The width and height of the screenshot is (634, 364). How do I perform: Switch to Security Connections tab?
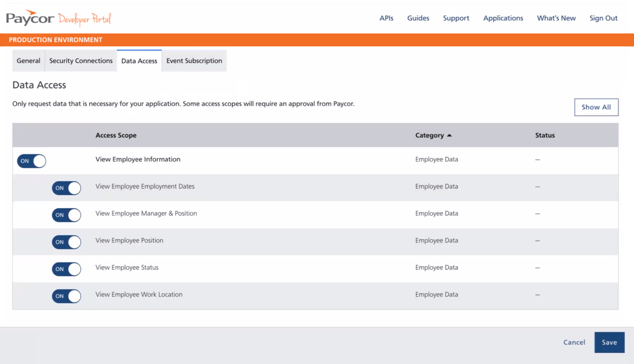[81, 61]
